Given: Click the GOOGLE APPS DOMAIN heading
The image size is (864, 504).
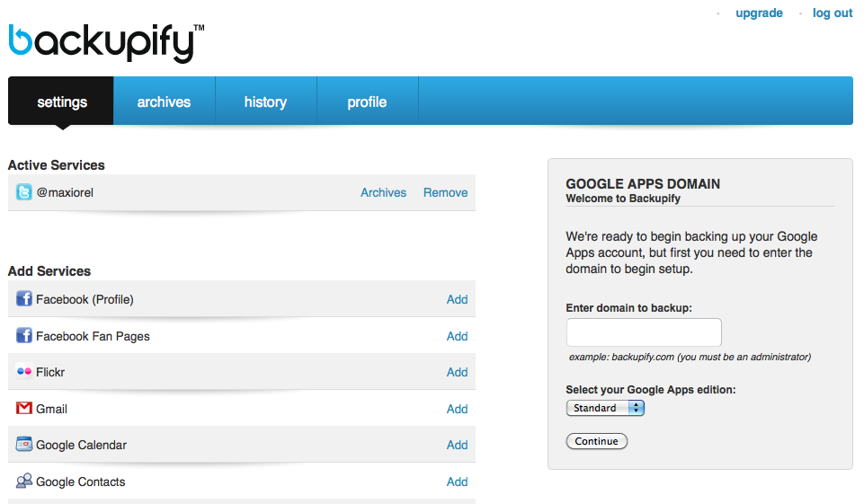Looking at the screenshot, I should (x=643, y=183).
